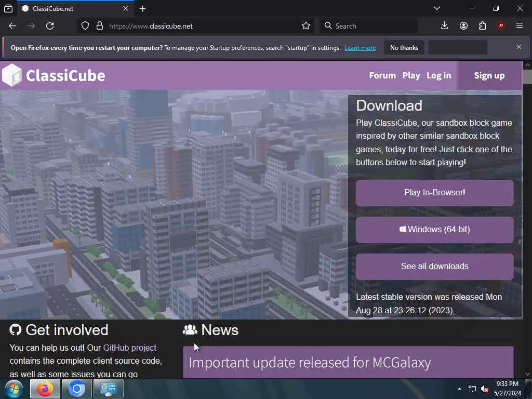Click the taskbar clock showing 9:33 PM
The height and width of the screenshot is (399, 532).
click(x=507, y=389)
